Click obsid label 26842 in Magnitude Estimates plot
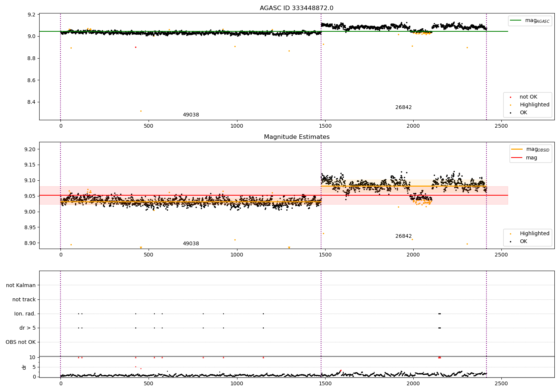 (404, 236)
